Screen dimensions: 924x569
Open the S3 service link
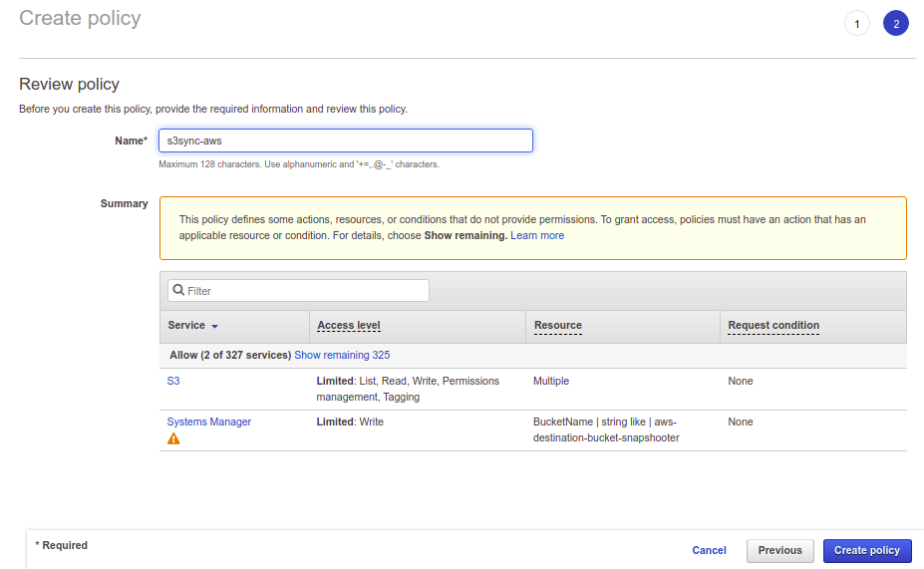(173, 381)
